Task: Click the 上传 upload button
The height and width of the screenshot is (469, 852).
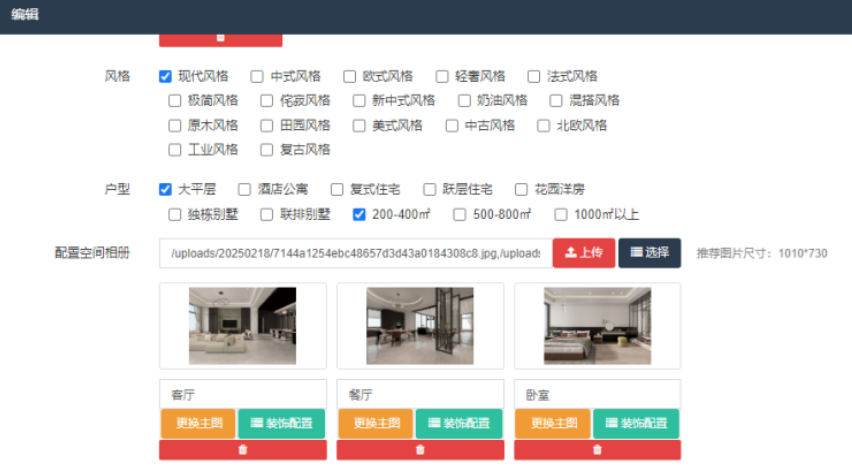Action: tap(583, 253)
